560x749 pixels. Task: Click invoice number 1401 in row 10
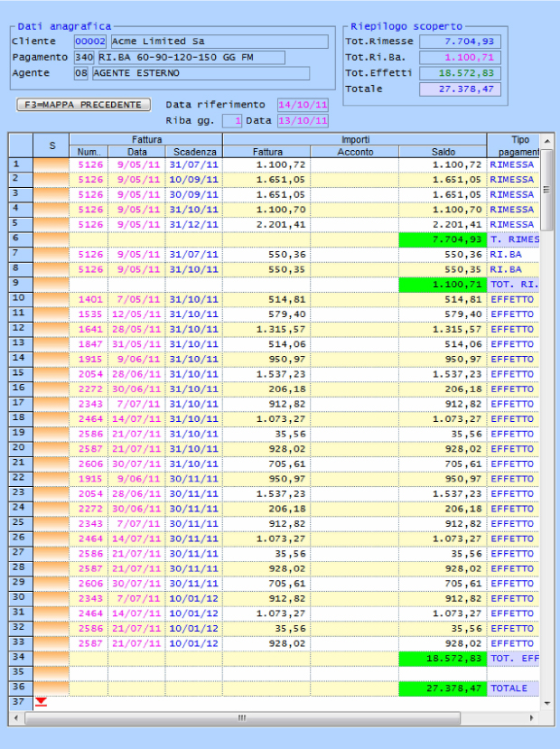[x=90, y=299]
